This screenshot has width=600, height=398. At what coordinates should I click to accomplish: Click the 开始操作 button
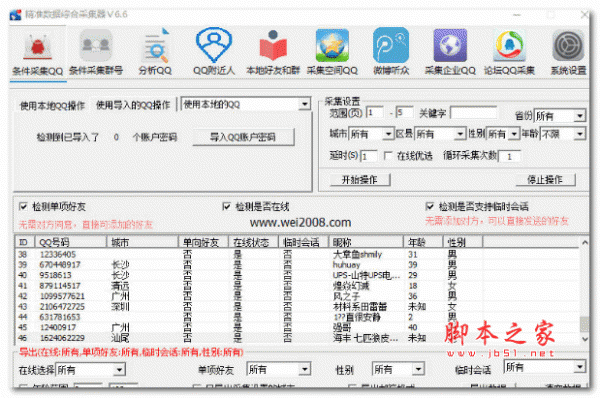tap(360, 179)
